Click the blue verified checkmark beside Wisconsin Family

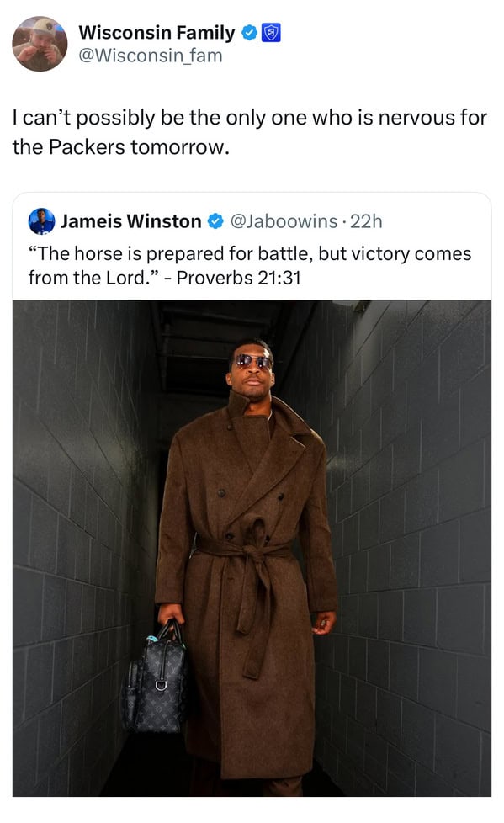pyautogui.click(x=249, y=33)
